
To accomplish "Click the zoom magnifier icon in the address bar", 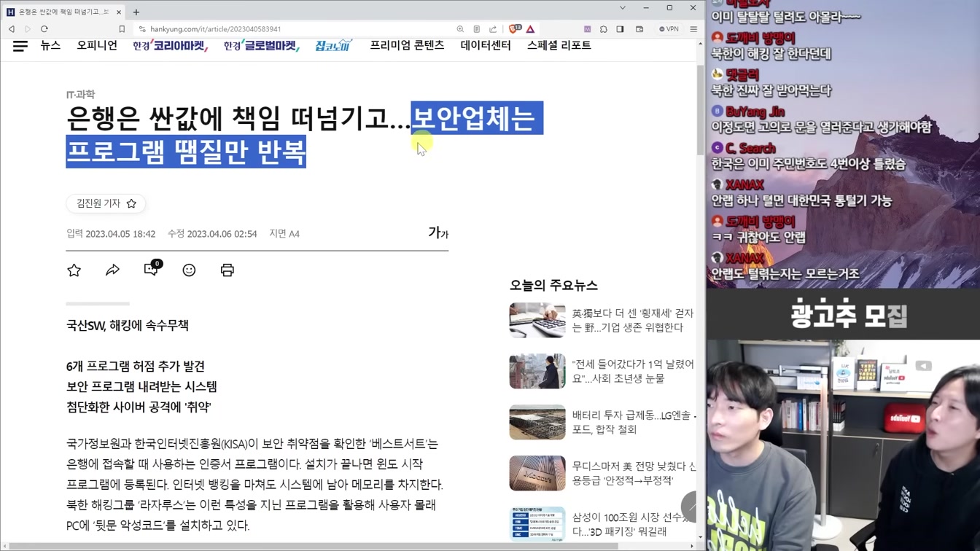I will click(x=460, y=29).
